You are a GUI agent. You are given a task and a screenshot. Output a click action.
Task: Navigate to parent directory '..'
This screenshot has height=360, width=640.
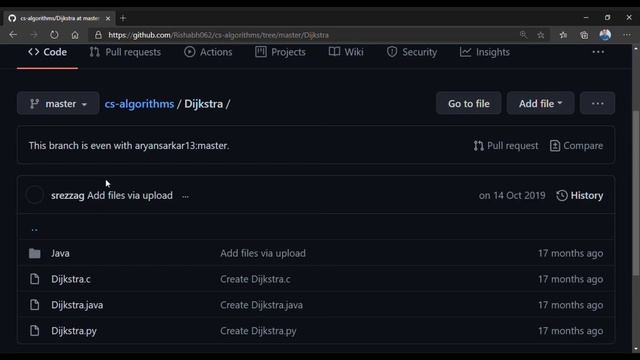pyautogui.click(x=35, y=229)
